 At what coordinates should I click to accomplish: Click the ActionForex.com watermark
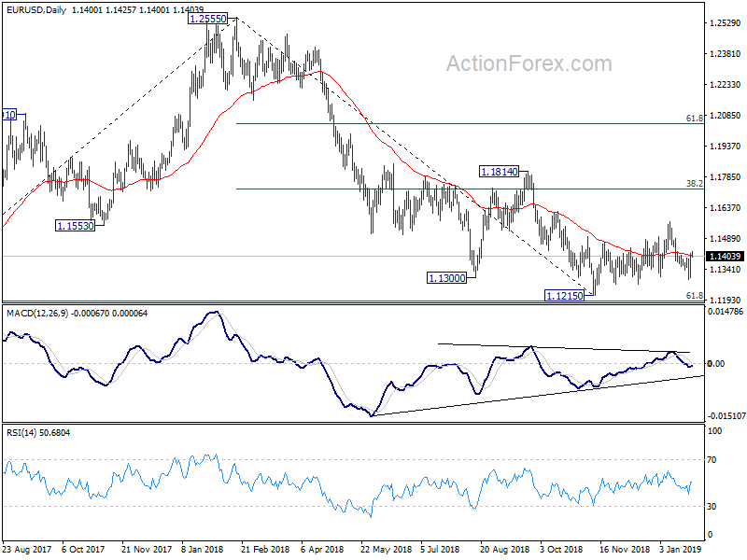529,63
